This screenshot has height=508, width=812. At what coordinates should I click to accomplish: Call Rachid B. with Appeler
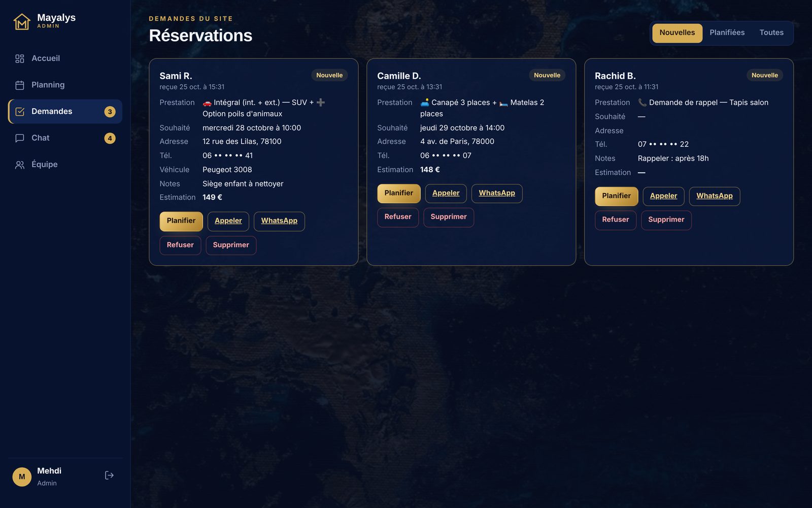[x=664, y=196]
